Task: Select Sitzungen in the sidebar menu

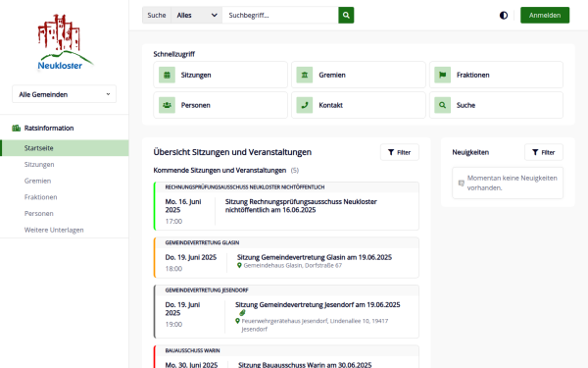Action: [x=39, y=165]
